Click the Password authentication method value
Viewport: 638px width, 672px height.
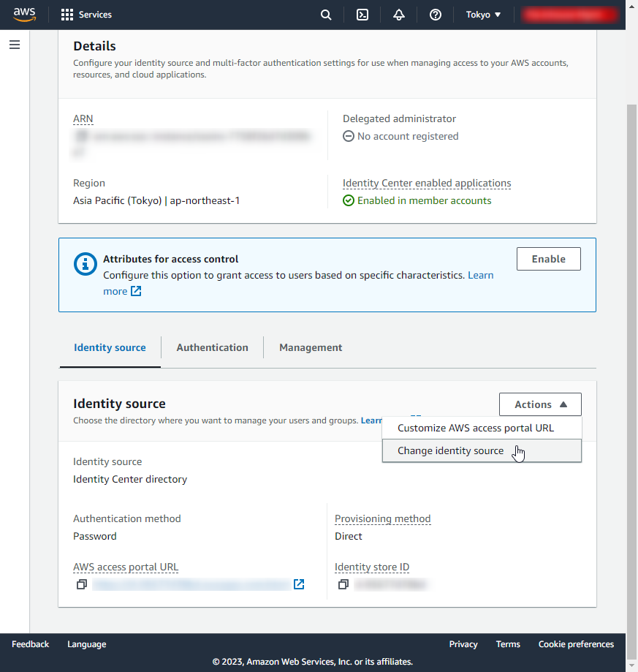[94, 536]
